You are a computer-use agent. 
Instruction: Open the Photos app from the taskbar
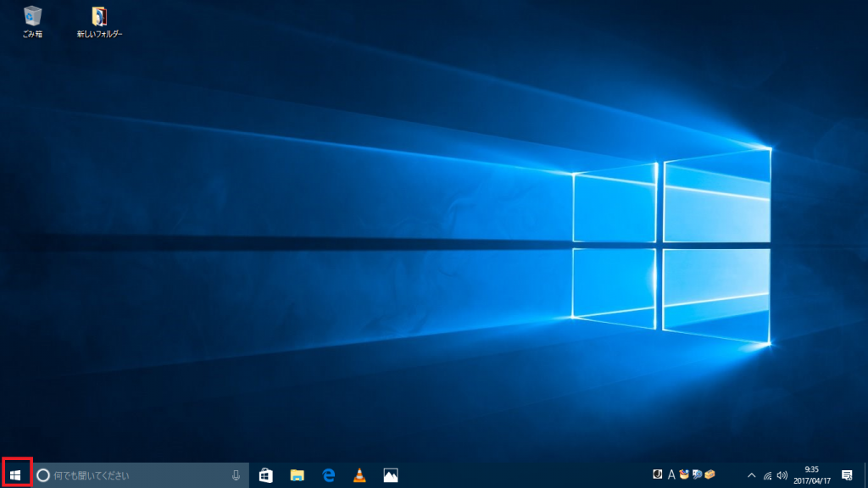pyautogui.click(x=388, y=477)
